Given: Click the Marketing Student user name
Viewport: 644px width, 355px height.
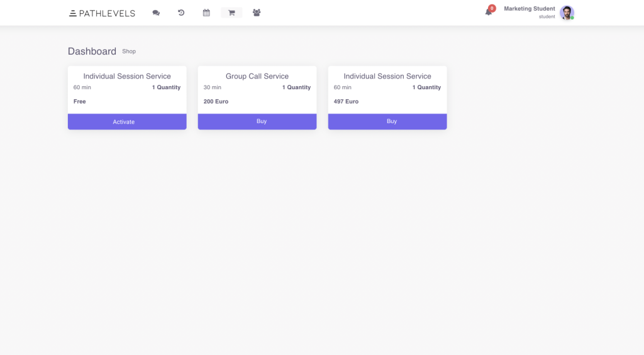Looking at the screenshot, I should pos(530,9).
